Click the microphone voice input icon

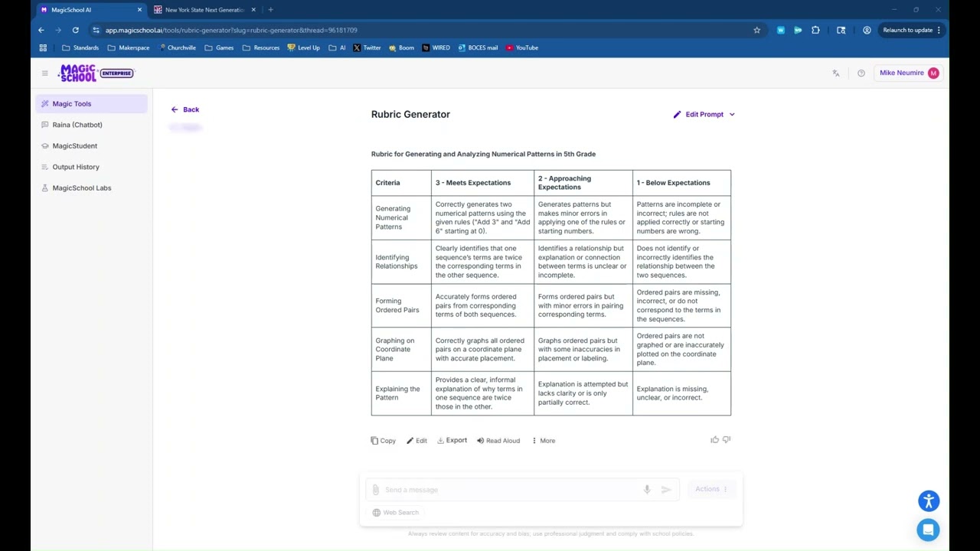[x=647, y=490]
